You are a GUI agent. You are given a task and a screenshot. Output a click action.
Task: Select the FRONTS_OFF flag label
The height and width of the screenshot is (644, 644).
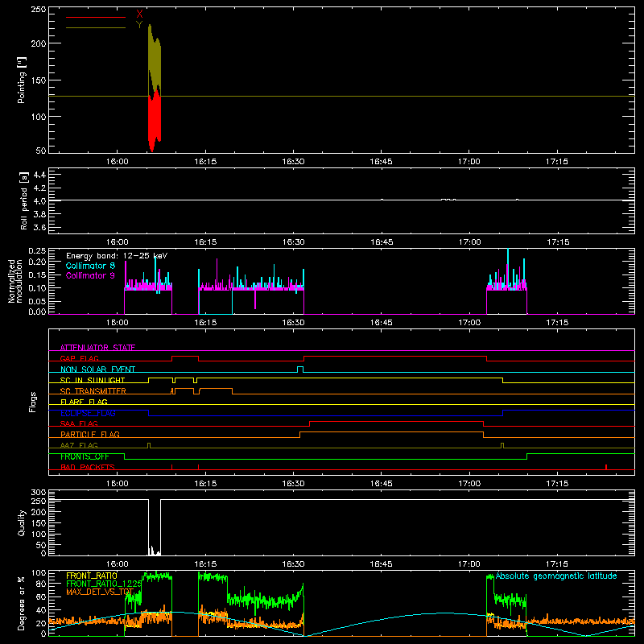[85, 456]
